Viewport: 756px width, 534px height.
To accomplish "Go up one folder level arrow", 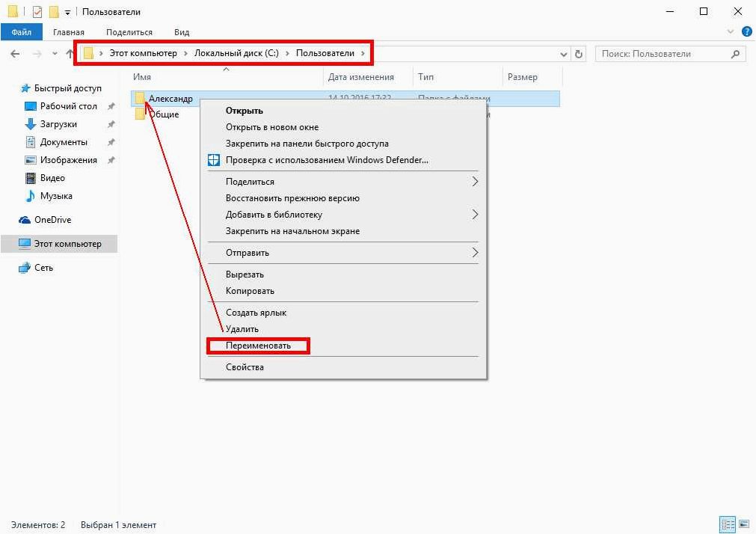I will [70, 54].
